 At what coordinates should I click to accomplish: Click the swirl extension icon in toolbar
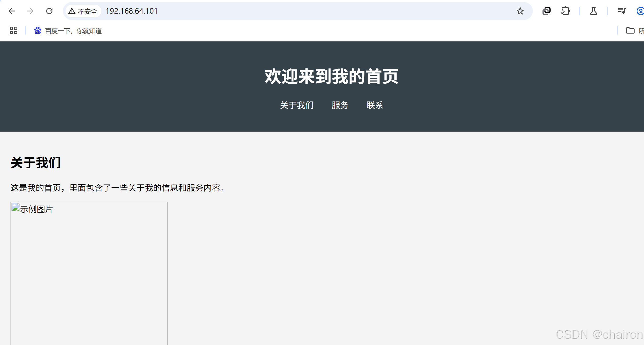[546, 11]
